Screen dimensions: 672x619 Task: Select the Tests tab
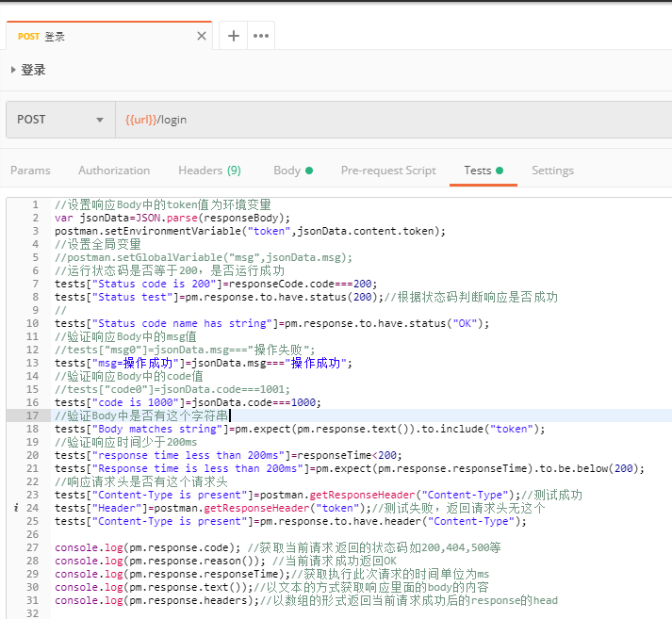pyautogui.click(x=478, y=171)
